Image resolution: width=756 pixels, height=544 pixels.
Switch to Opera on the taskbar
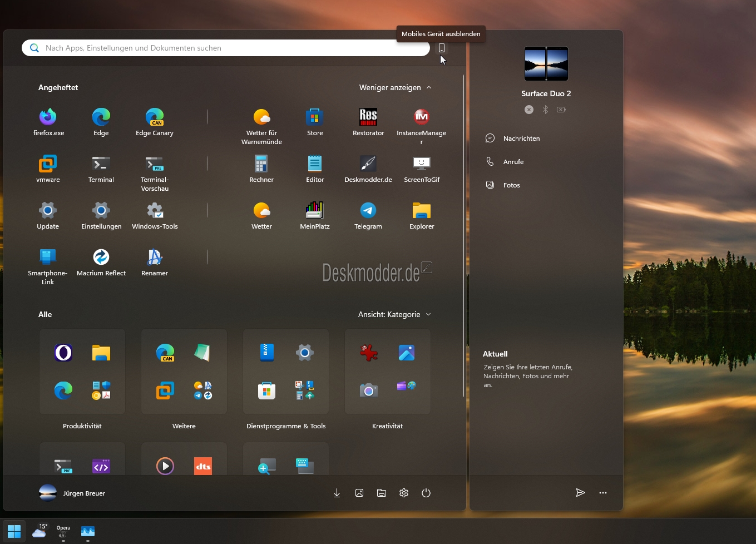pyautogui.click(x=63, y=531)
